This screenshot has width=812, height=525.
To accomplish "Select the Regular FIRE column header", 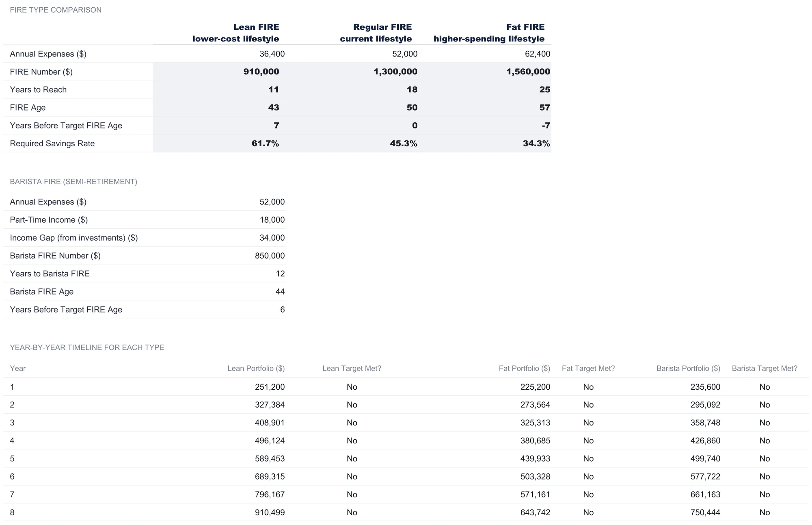I will click(x=376, y=33).
